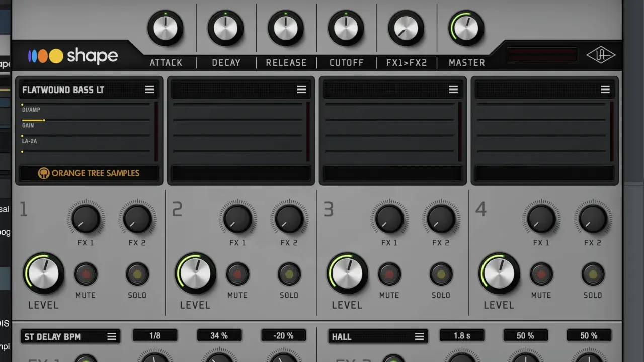Image resolution: width=644 pixels, height=362 pixels.
Task: Mute layer 1
Action: (x=86, y=275)
